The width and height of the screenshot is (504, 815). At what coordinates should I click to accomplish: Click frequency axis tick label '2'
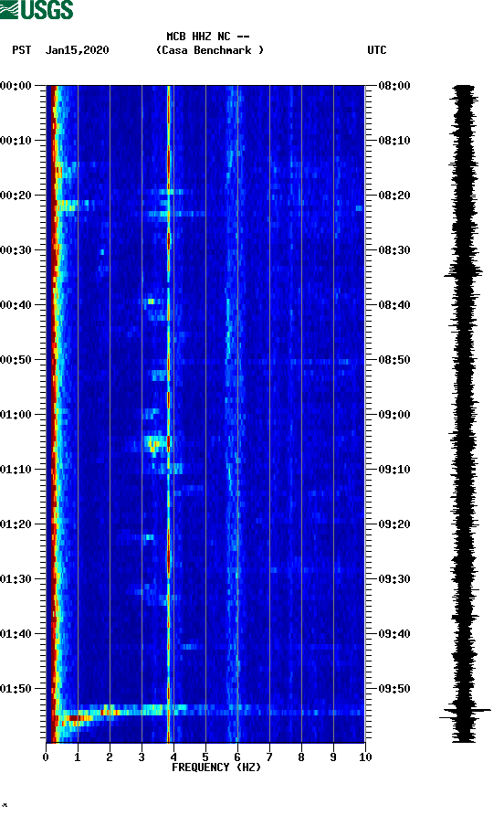coord(110,757)
